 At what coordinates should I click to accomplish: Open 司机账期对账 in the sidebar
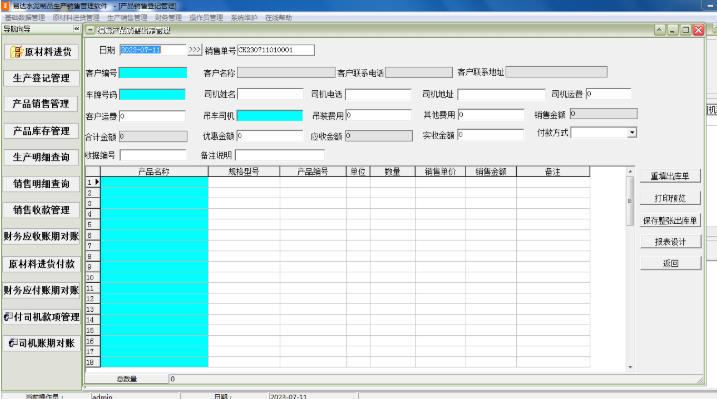42,343
